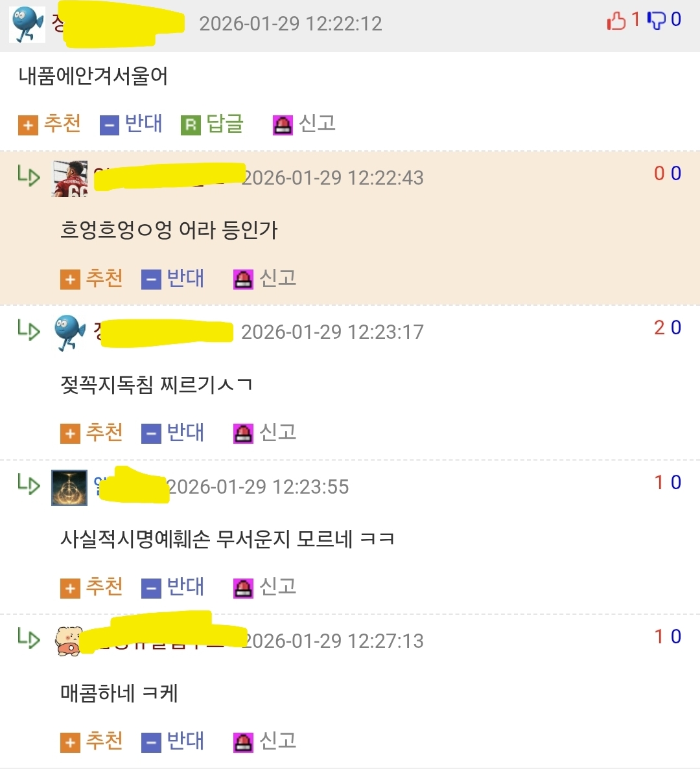
Task: Click 추천 under '젖꼭지독침 찌르기ㅅㄱ'
Action: pyautogui.click(x=91, y=433)
